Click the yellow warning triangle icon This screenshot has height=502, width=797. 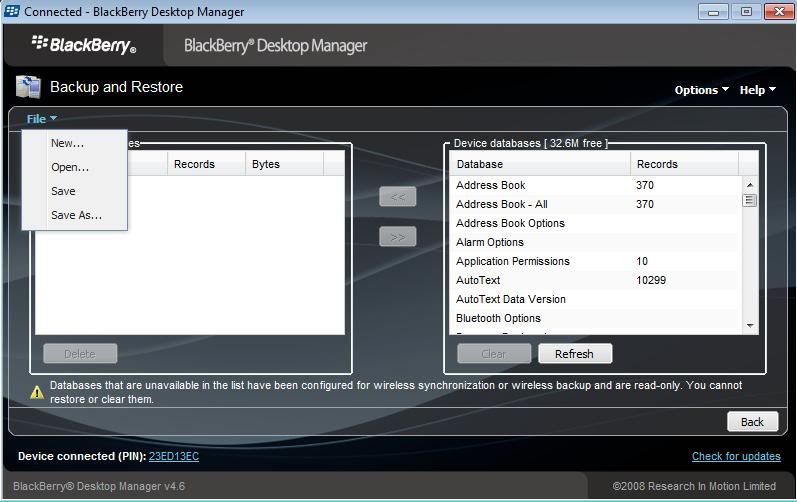[x=37, y=392]
